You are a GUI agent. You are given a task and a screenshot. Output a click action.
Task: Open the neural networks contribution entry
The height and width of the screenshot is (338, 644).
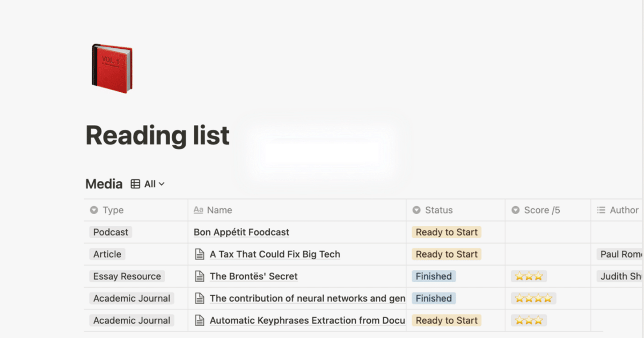click(308, 298)
